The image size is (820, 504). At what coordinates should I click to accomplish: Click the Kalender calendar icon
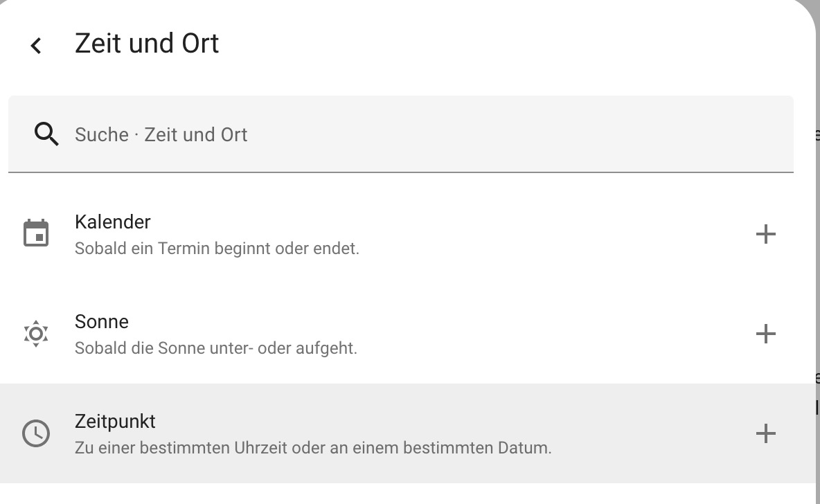[36, 233]
